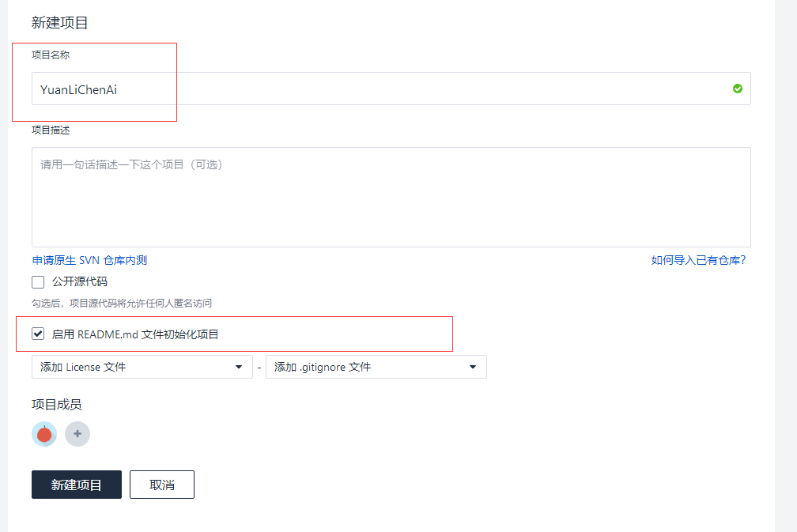The image size is (797, 532).
Task: Click the License dropdown arrow
Action: (239, 367)
